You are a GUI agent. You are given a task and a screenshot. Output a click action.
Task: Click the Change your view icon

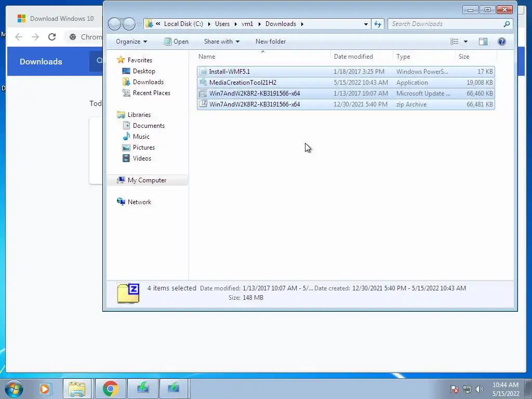click(454, 42)
